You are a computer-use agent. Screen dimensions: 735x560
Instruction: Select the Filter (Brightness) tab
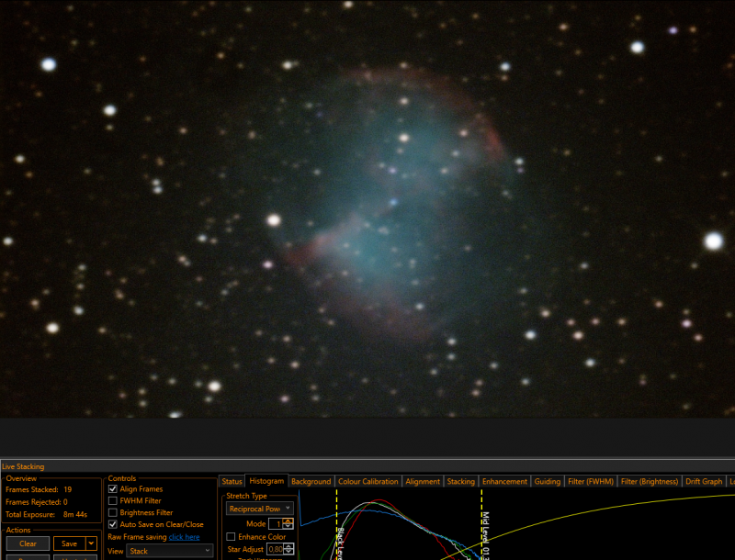pyautogui.click(x=650, y=481)
